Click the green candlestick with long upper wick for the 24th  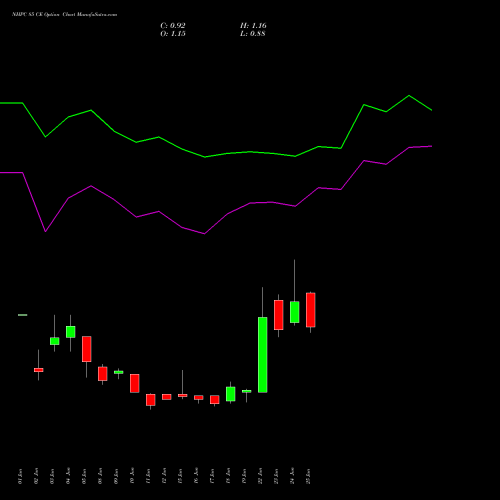coord(295,312)
